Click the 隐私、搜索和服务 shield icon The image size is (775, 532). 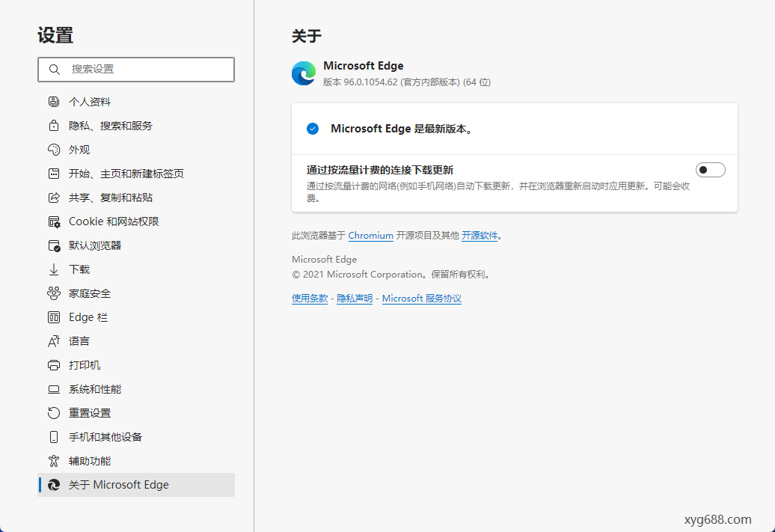click(x=53, y=125)
